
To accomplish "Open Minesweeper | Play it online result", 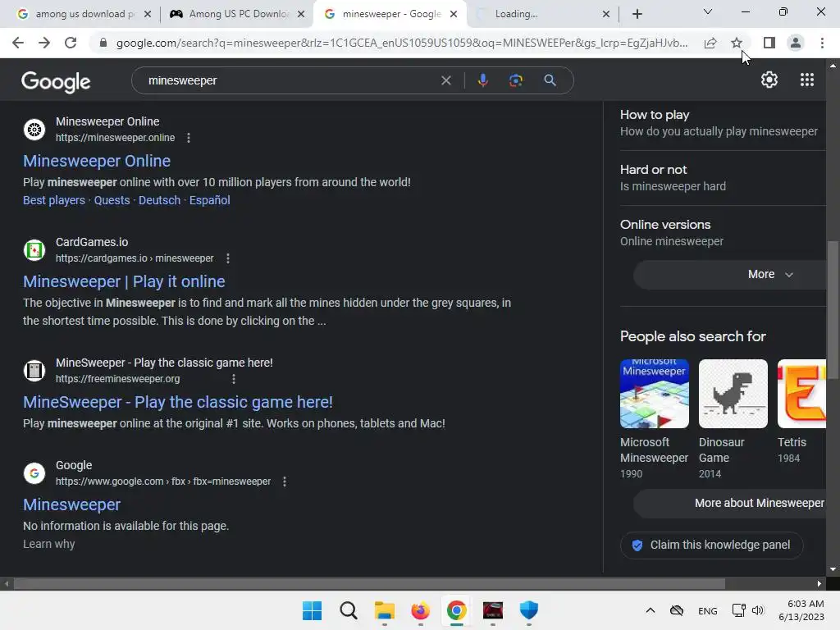I will (x=124, y=282).
